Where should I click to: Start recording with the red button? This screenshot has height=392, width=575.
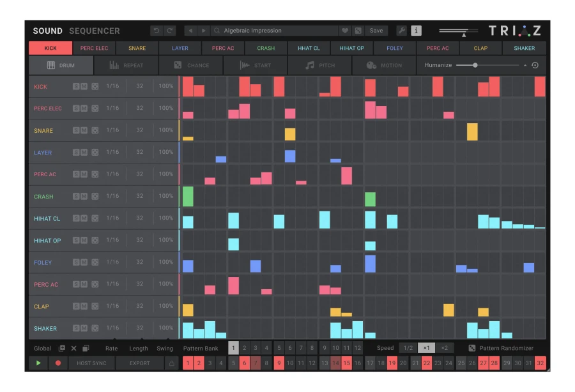coord(58,363)
